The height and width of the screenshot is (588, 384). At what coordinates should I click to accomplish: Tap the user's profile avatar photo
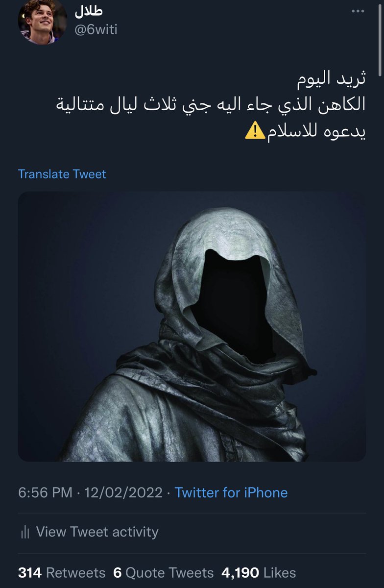coord(42,22)
